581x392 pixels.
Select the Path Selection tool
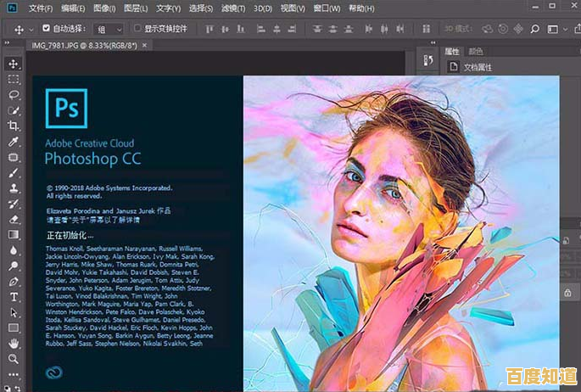(x=14, y=313)
